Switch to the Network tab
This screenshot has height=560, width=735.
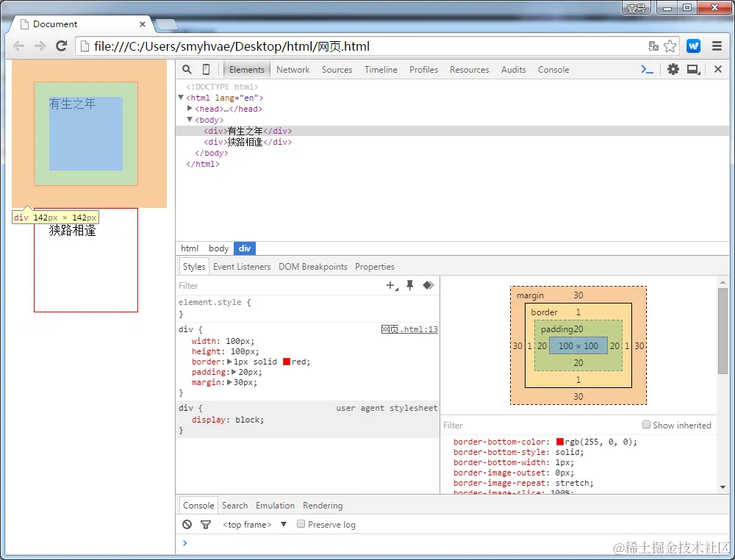[293, 69]
